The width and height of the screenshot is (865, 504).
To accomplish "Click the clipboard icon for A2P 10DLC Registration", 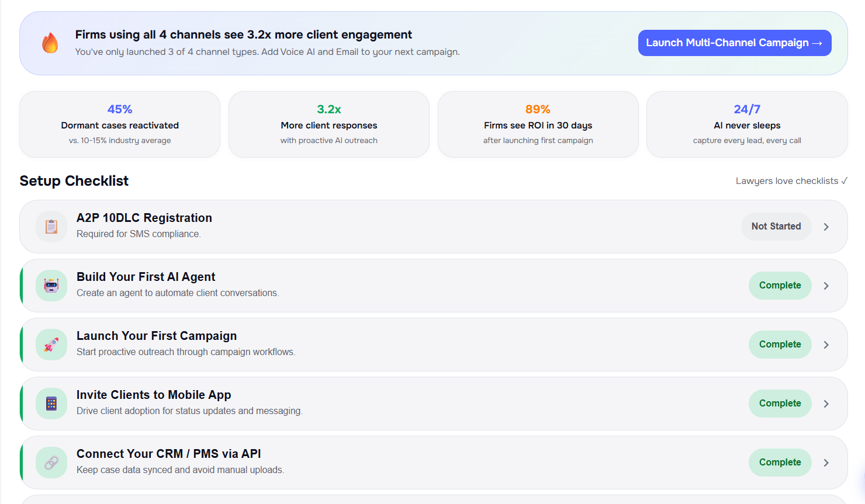I will [x=51, y=227].
